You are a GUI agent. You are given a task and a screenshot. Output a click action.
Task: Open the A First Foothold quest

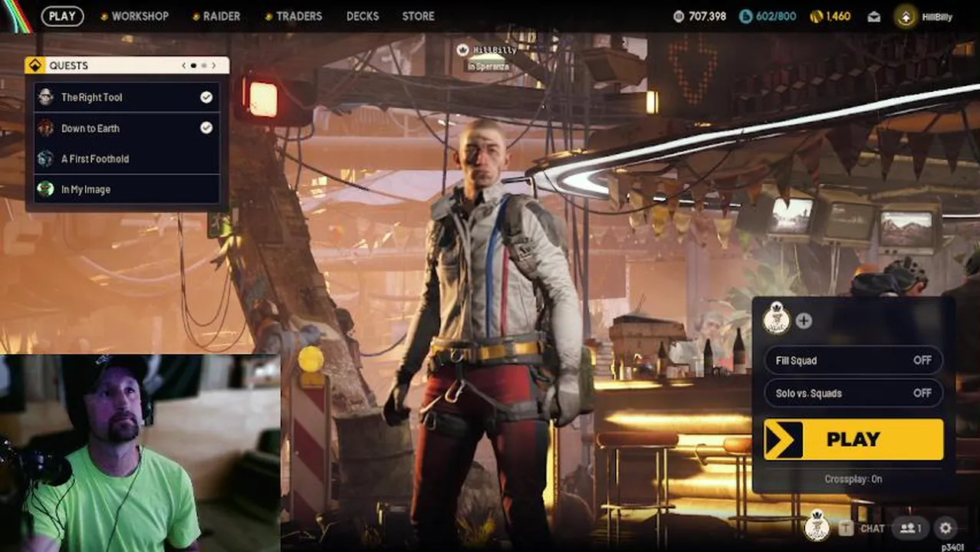[x=127, y=159]
